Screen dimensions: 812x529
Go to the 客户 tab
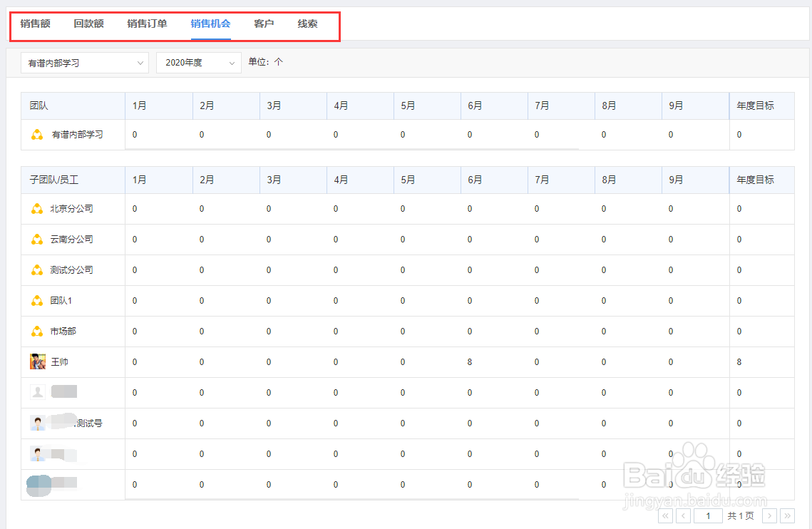[264, 24]
